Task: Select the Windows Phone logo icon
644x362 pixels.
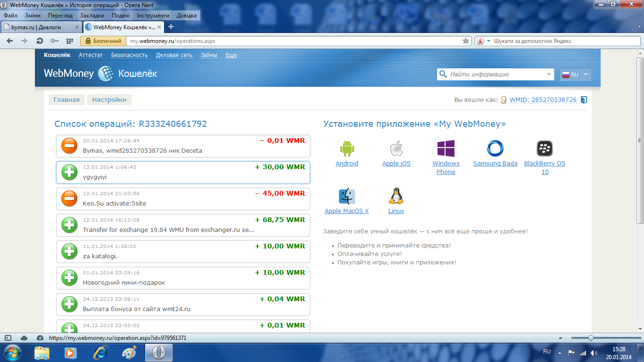Action: click(446, 148)
